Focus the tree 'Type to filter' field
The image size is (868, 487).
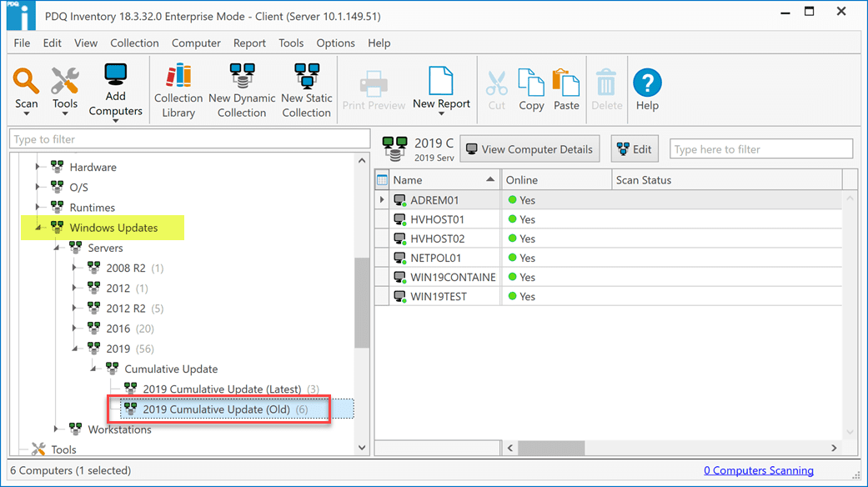189,139
